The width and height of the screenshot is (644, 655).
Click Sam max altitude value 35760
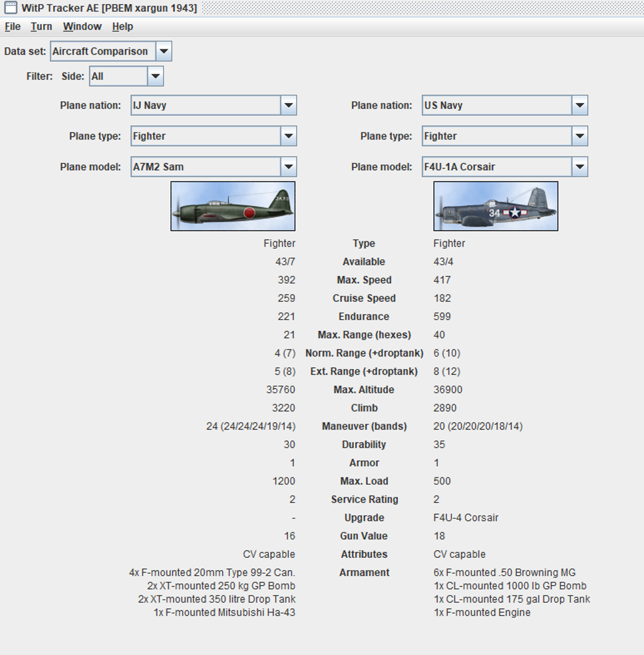281,390
